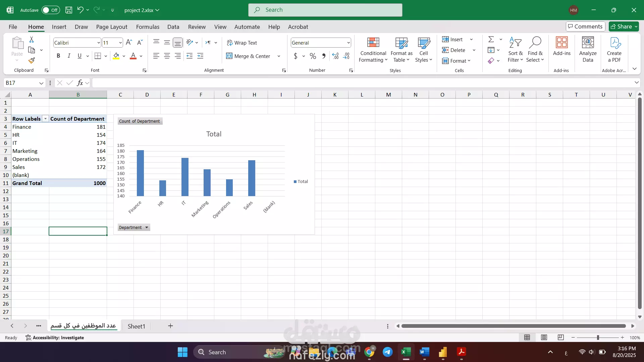Click the Save icon in title bar

[69, 10]
